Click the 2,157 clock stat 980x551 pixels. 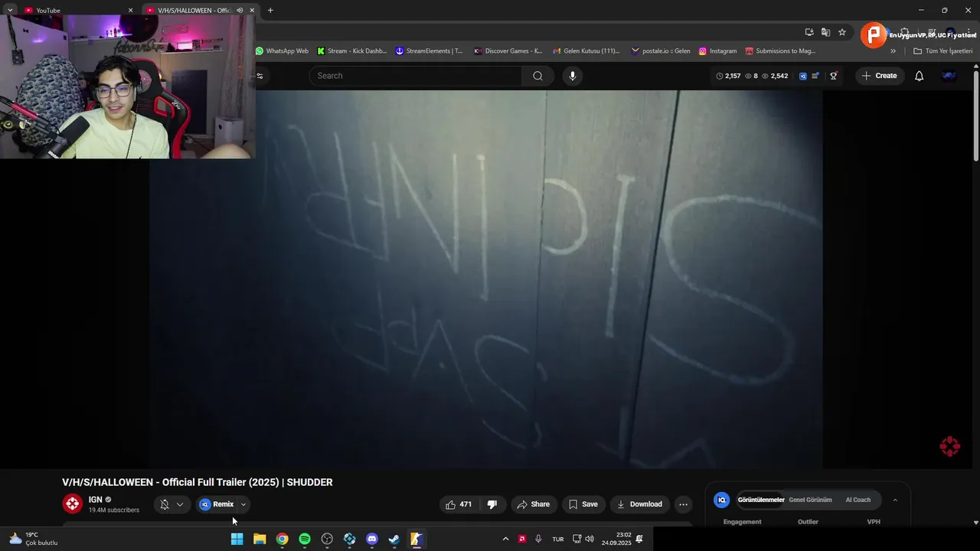728,76
